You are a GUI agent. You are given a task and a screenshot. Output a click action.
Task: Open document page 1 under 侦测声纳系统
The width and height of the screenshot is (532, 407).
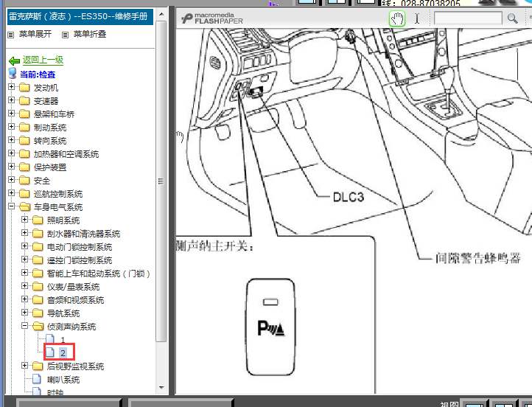pyautogui.click(x=63, y=340)
